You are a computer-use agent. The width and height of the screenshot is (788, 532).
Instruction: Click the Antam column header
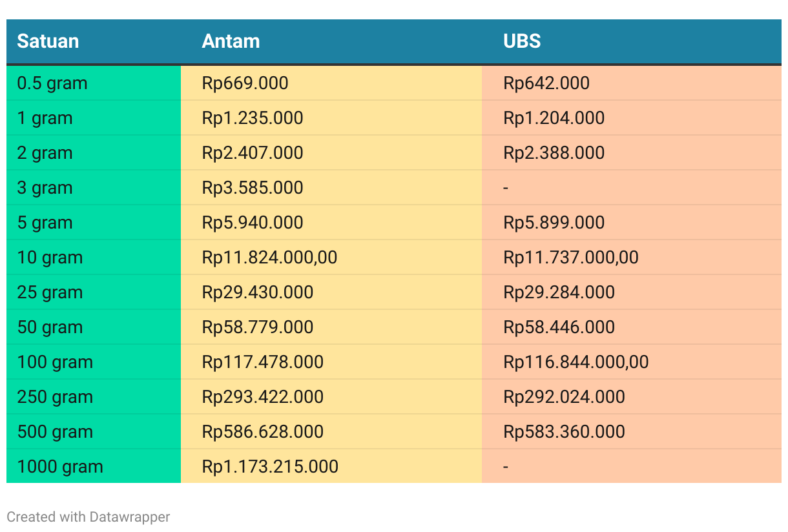pyautogui.click(x=231, y=41)
